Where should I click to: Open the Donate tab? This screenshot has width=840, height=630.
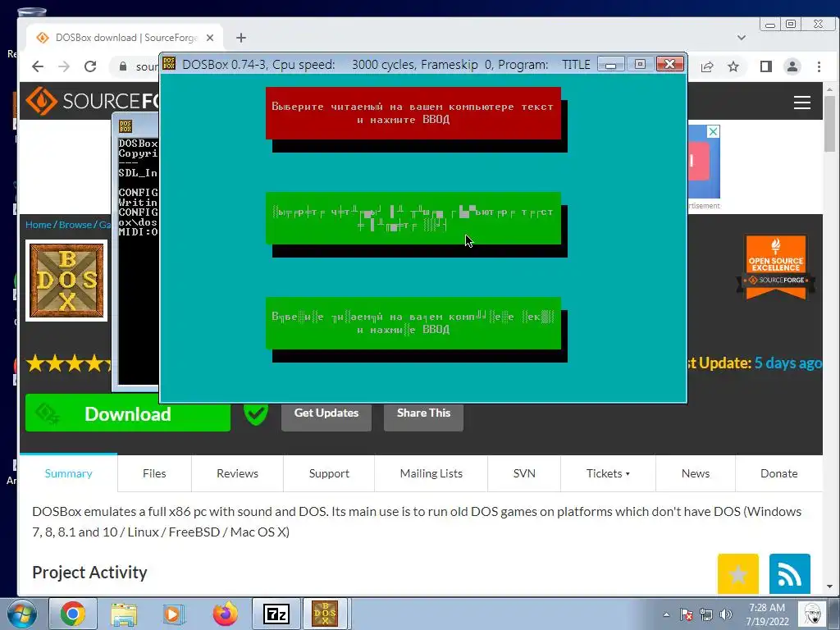(779, 473)
